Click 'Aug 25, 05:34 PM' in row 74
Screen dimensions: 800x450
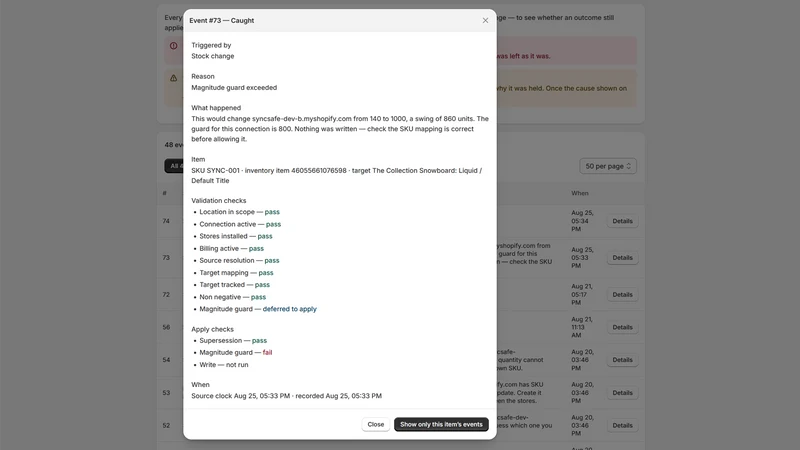point(583,221)
